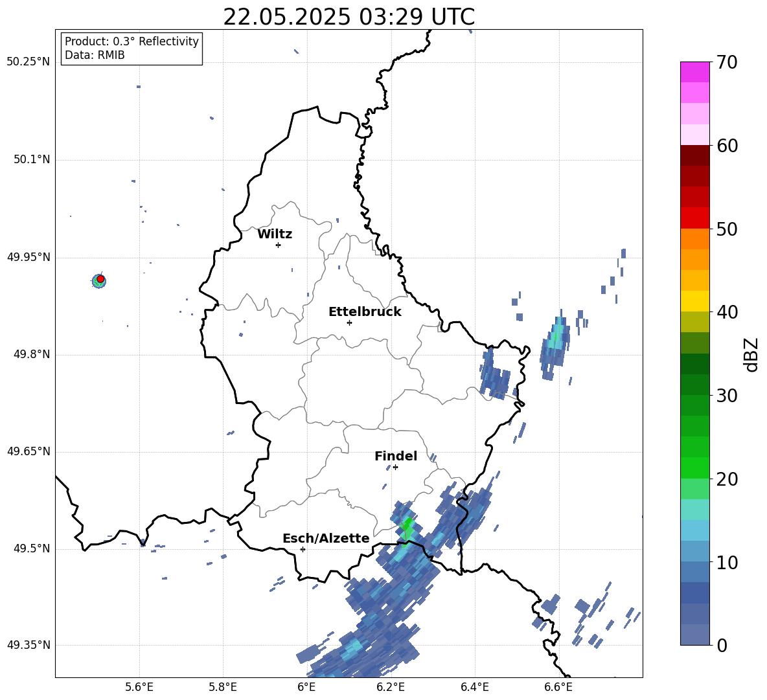Click the red radar site marker
The width and height of the screenshot is (767, 700).
[100, 279]
